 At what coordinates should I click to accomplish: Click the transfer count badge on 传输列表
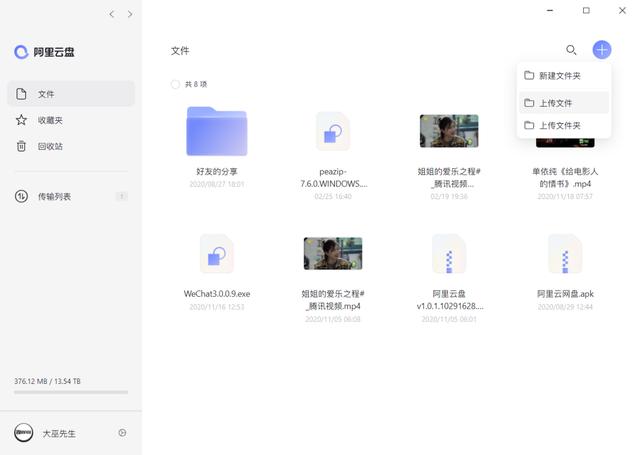pos(122,196)
